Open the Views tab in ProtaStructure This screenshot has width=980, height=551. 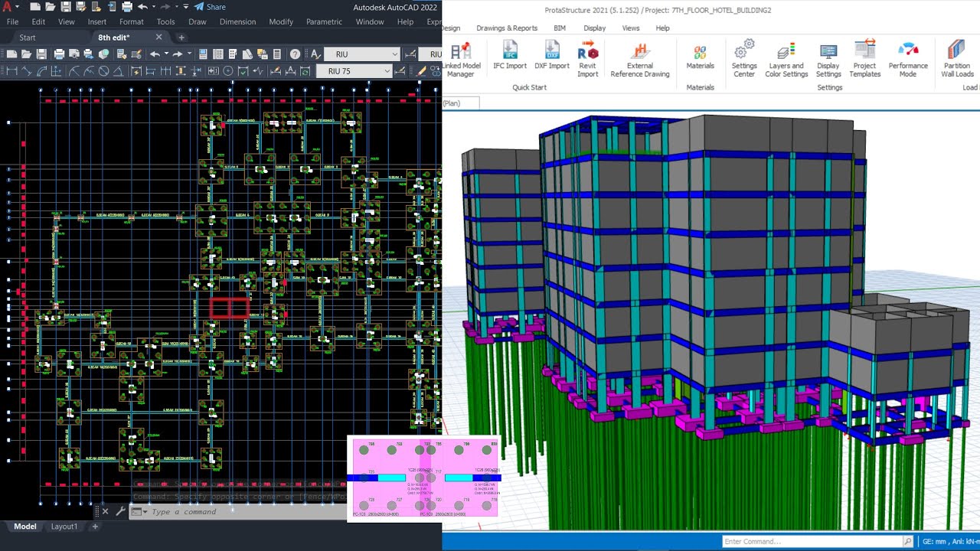point(631,28)
